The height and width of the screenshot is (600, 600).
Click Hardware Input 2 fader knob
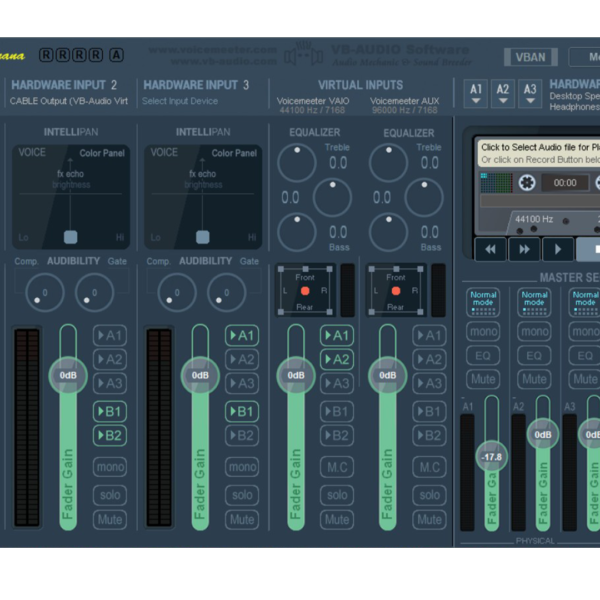coord(68,375)
